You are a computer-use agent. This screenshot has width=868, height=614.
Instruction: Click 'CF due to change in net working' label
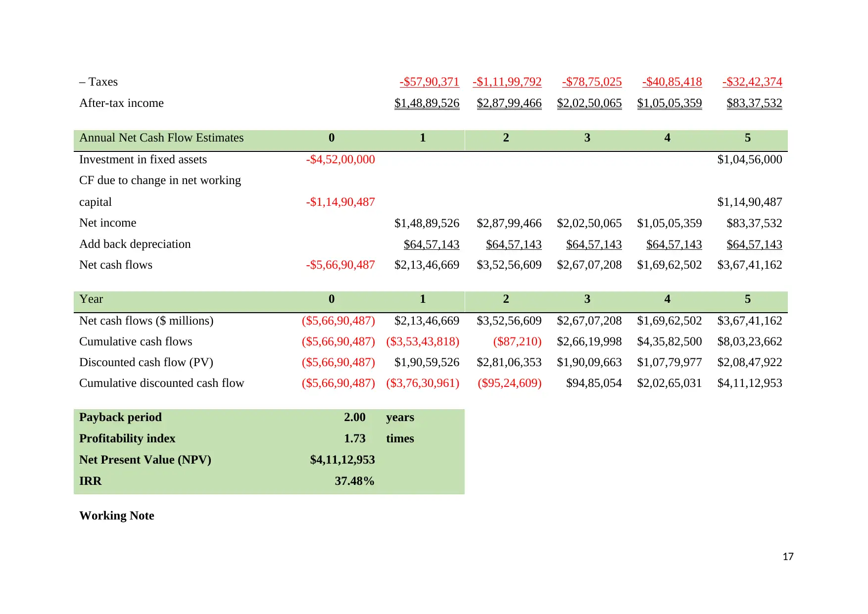160,181
